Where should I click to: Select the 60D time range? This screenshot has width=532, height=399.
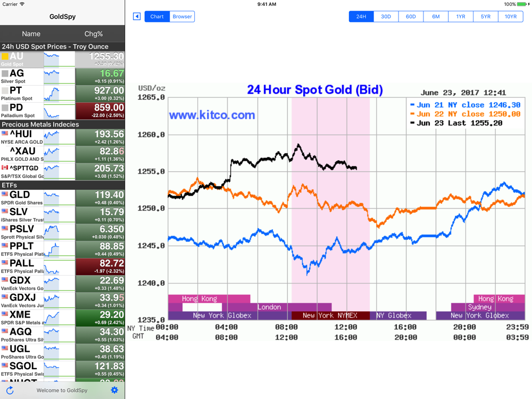411,16
